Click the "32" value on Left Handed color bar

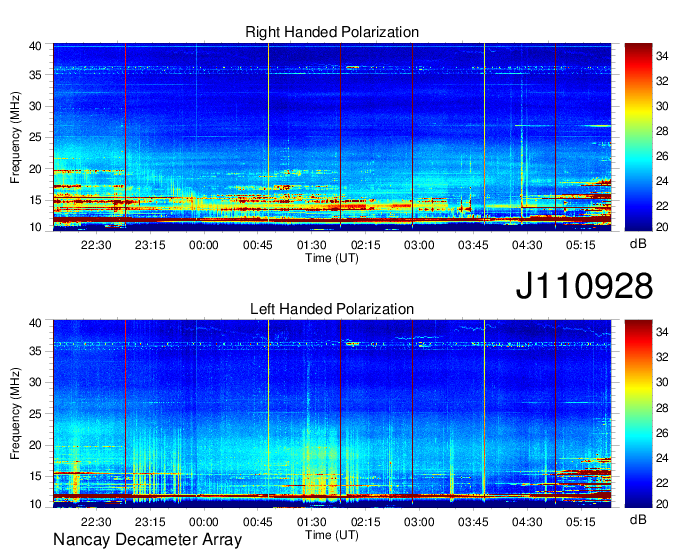coord(662,357)
